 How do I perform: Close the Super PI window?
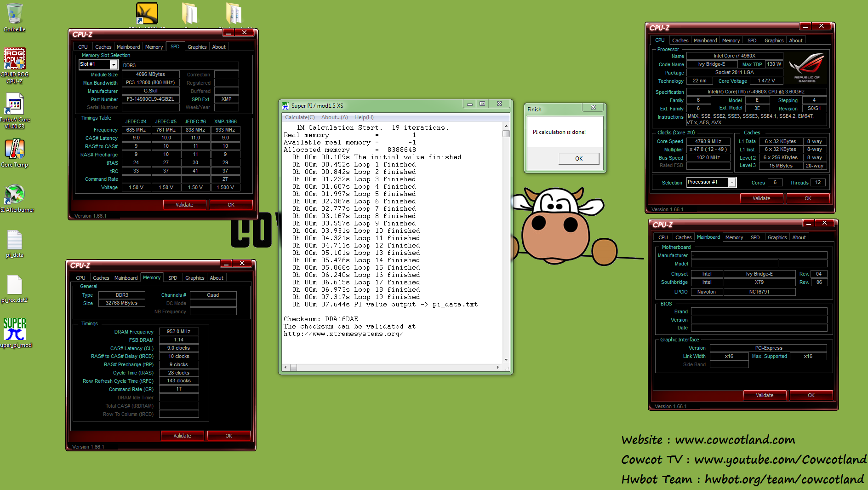pos(499,104)
